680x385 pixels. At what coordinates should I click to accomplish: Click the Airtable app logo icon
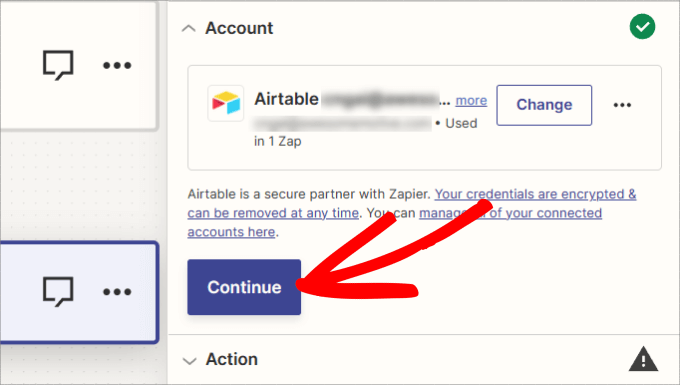pos(226,104)
